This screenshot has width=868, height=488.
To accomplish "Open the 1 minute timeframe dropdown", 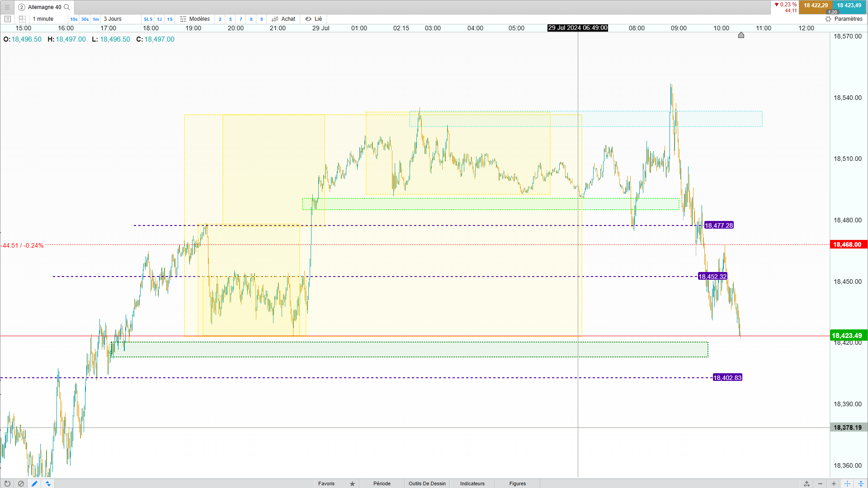I will click(x=43, y=19).
